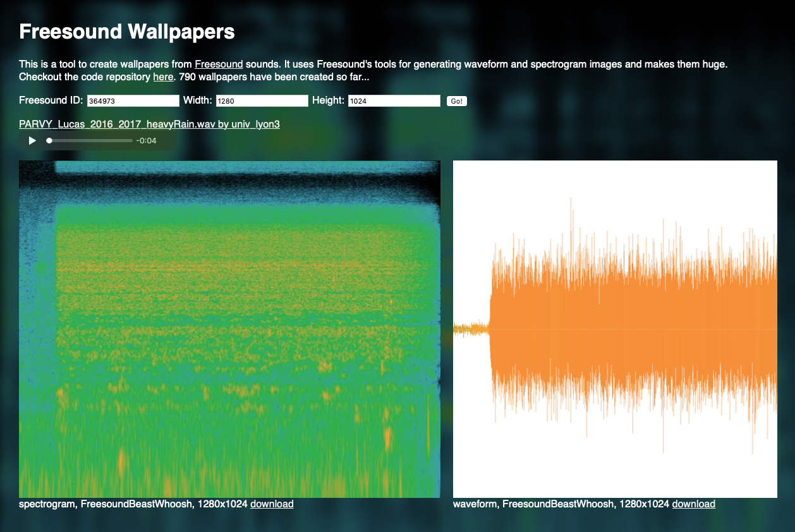
Task: Click the spectrogram wallpaper image
Action: point(229,329)
